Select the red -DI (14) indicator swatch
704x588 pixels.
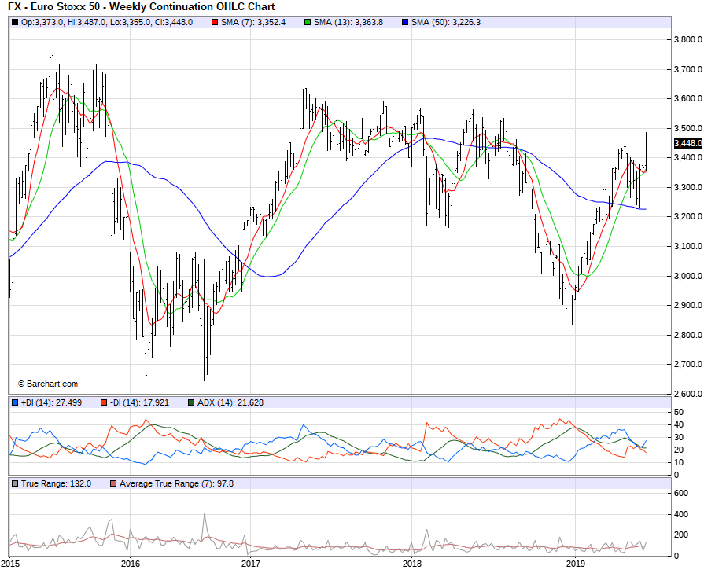[x=103, y=402]
